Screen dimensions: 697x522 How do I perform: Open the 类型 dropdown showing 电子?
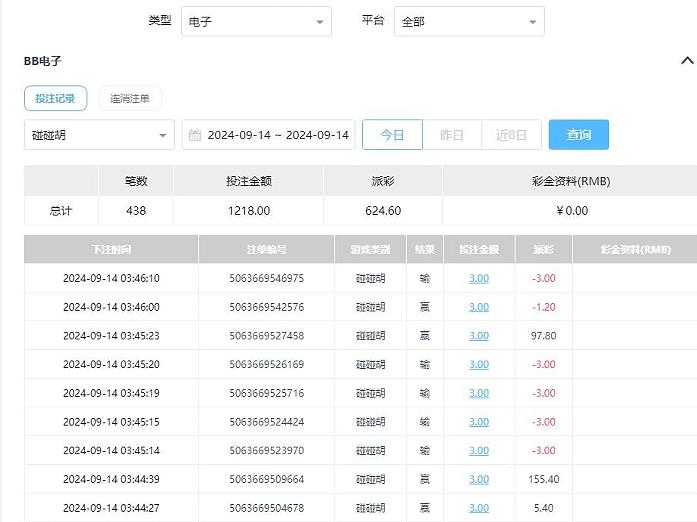(256, 21)
